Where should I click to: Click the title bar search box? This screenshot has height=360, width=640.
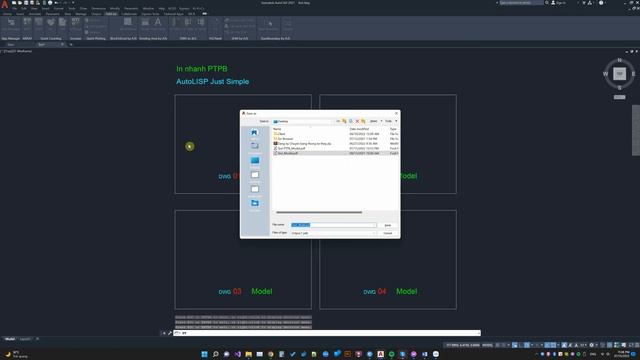[521, 3]
